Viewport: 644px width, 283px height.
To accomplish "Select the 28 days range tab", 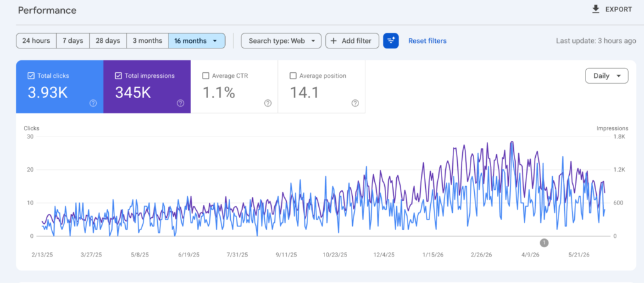I will (x=108, y=41).
